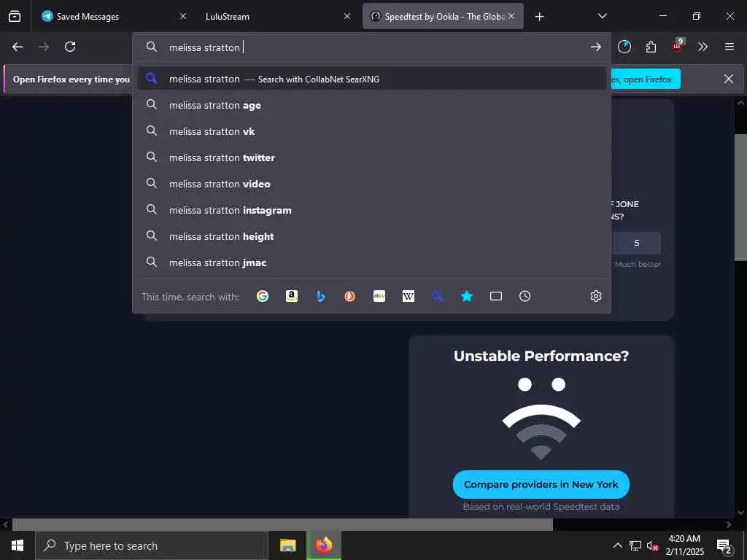The width and height of the screenshot is (747, 560).
Task: Search history with the clock icon
Action: point(525,296)
